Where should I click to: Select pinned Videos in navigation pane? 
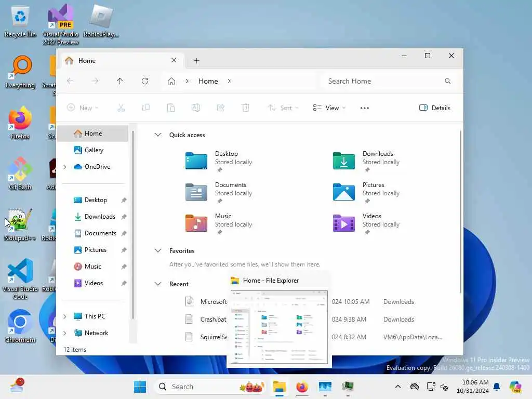click(93, 283)
